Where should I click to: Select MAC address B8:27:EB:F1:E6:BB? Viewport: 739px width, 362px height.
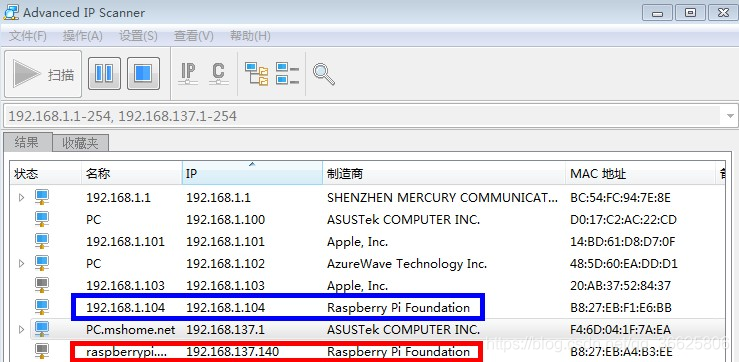(x=621, y=308)
